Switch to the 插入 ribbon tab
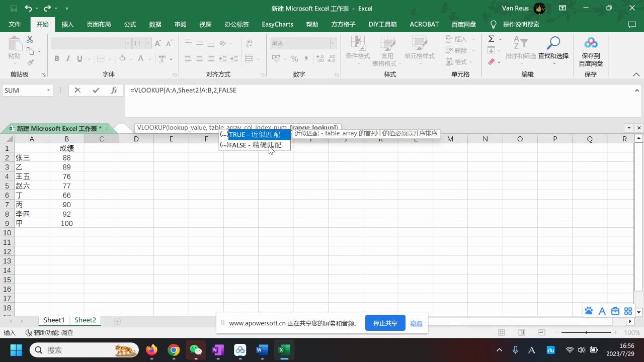Image resolution: width=644 pixels, height=362 pixels. [x=68, y=24]
